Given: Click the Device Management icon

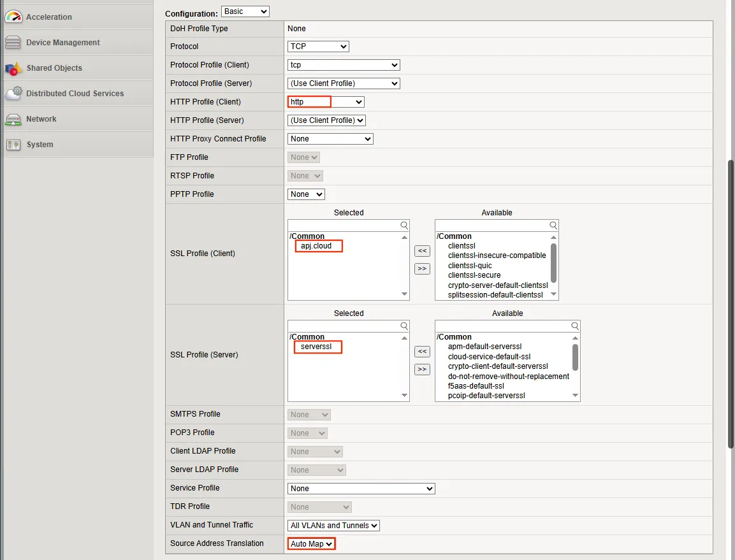Looking at the screenshot, I should coord(13,43).
